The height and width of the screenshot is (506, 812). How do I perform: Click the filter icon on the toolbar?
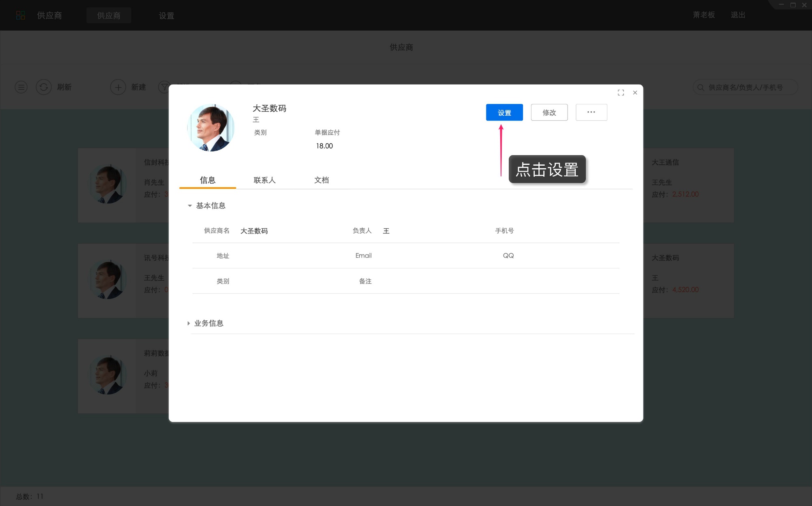coord(163,87)
